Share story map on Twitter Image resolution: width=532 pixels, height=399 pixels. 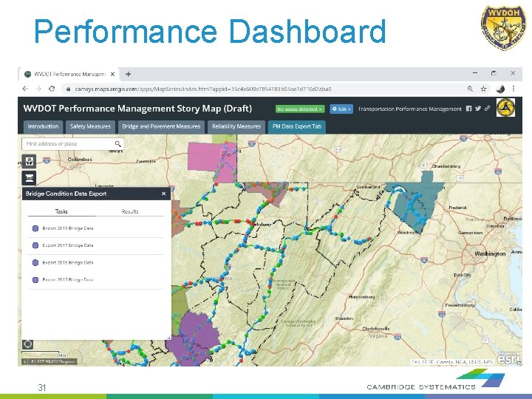[x=478, y=109]
